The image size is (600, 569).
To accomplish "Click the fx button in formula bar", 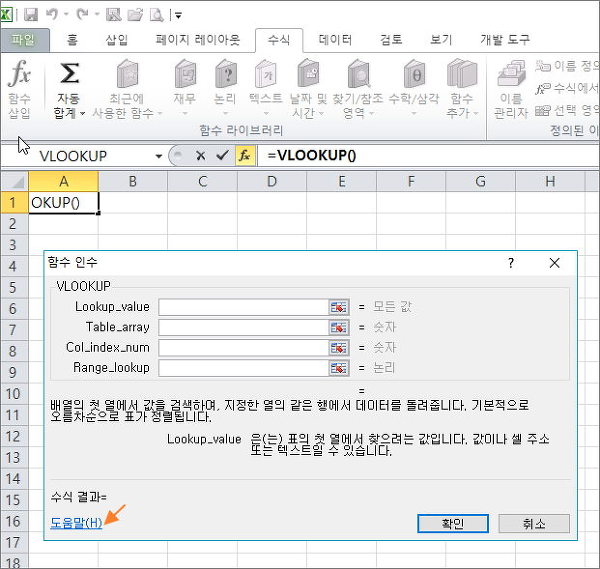I will point(244,156).
